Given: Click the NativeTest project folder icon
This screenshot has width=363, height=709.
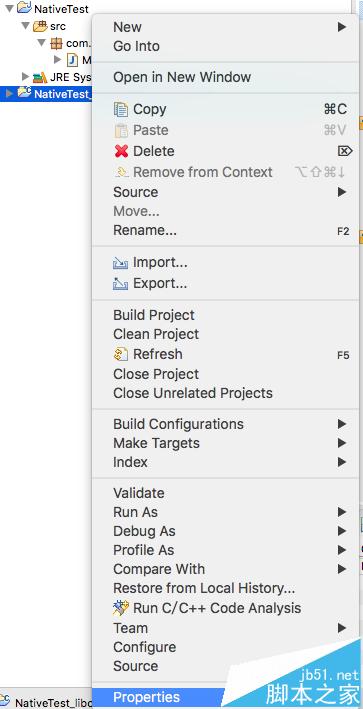Looking at the screenshot, I should 24,8.
